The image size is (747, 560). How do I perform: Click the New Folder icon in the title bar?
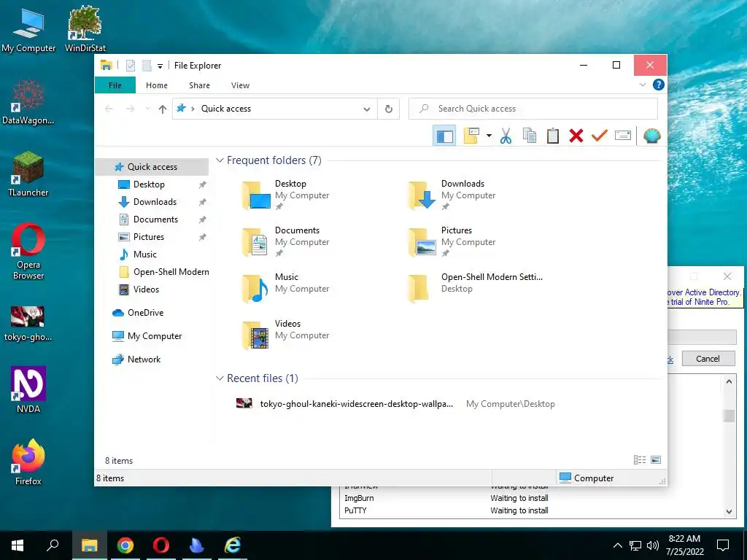147,66
